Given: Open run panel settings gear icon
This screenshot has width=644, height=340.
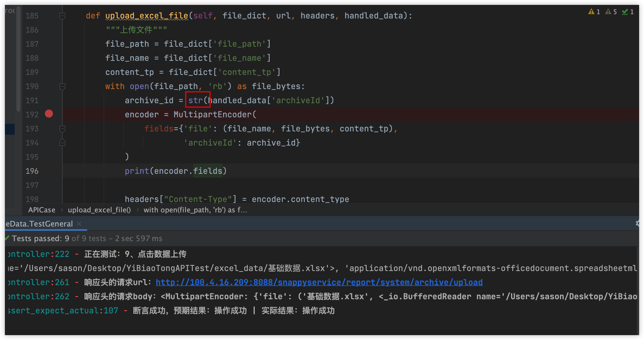Looking at the screenshot, I should point(637,223).
